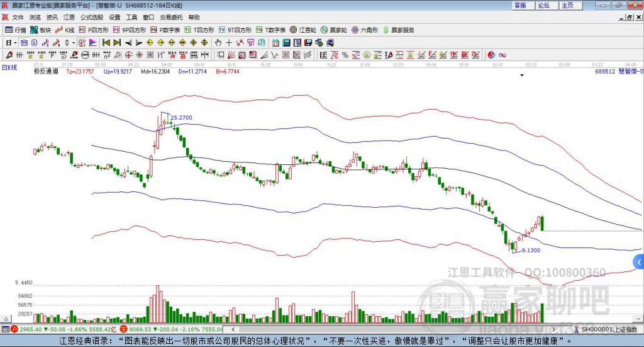The width and height of the screenshot is (644, 347).
Task: Open the P四方形 square tool
Action: 94,30
